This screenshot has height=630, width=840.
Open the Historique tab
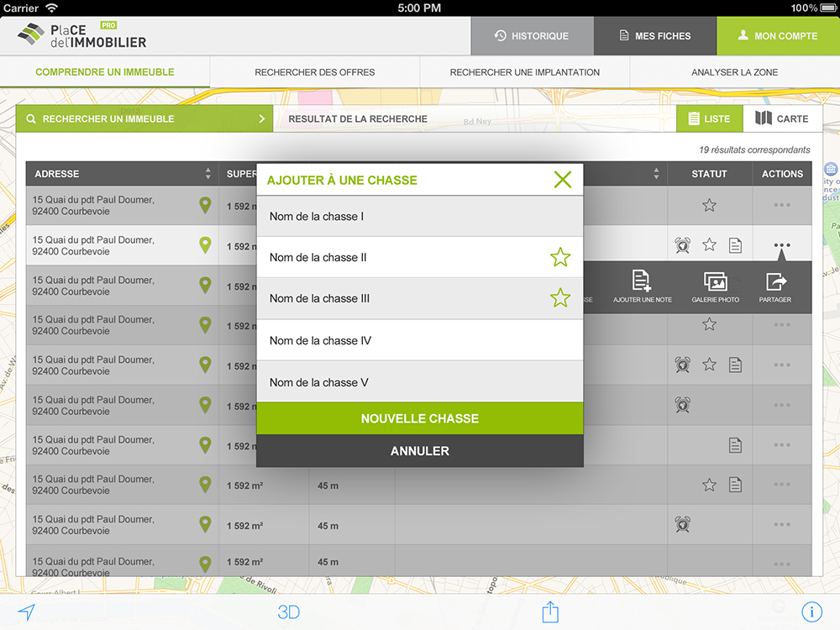532,36
